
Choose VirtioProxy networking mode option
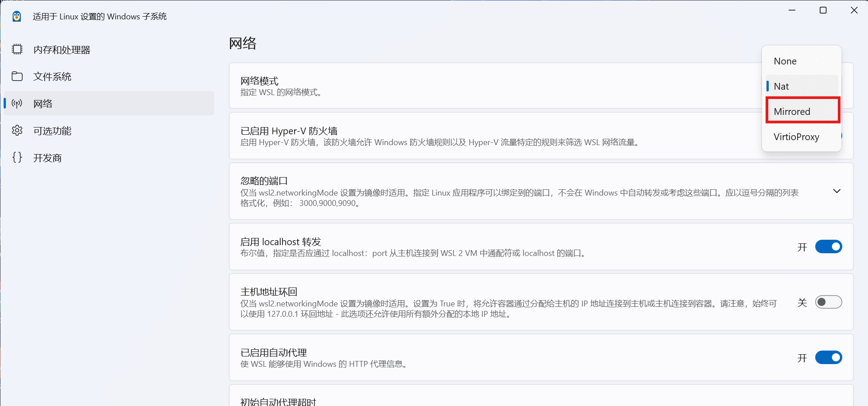tap(797, 137)
